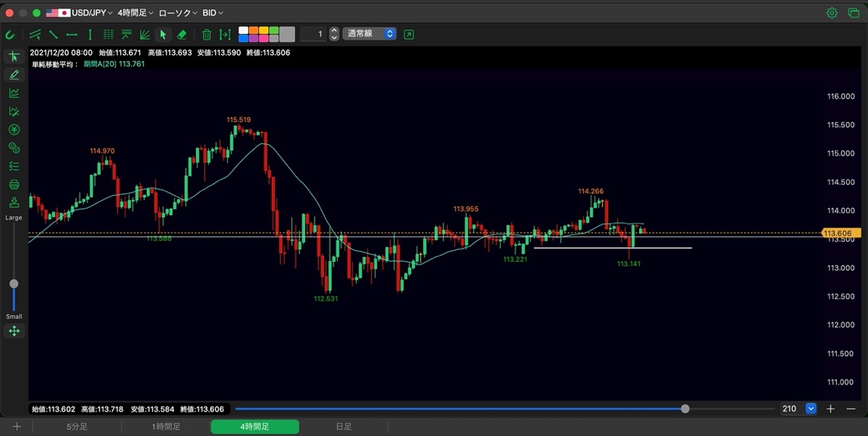Select the magnet snap tool in toolbar
Screen dimensions: 868x436
(x=10, y=34)
